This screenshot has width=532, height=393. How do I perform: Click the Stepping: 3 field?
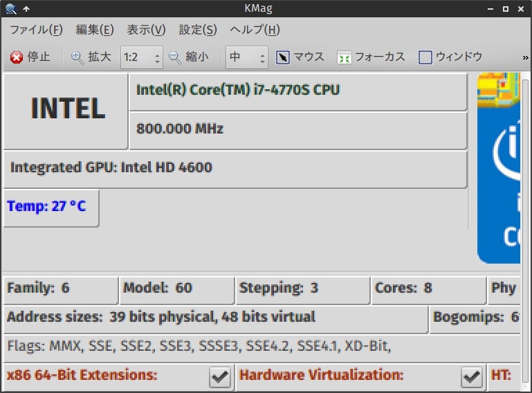coord(302,289)
